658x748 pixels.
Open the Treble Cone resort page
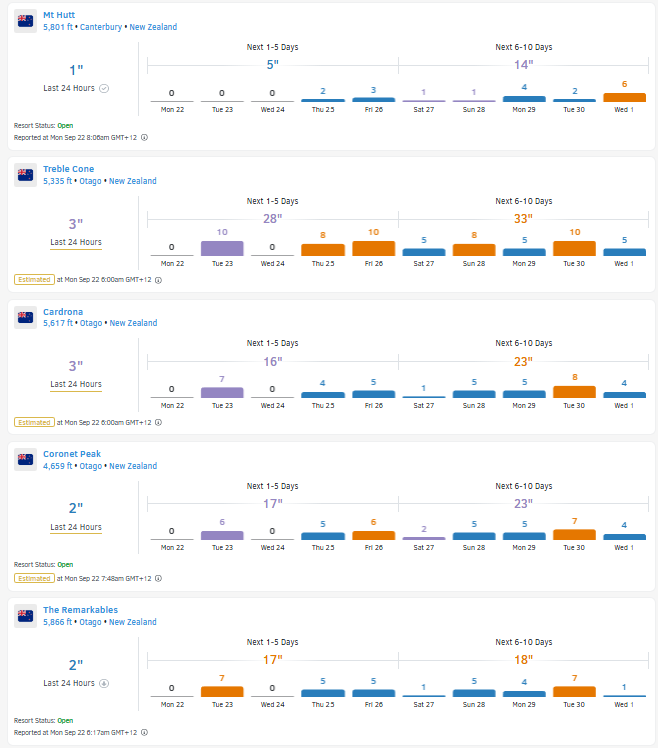[x=69, y=169]
